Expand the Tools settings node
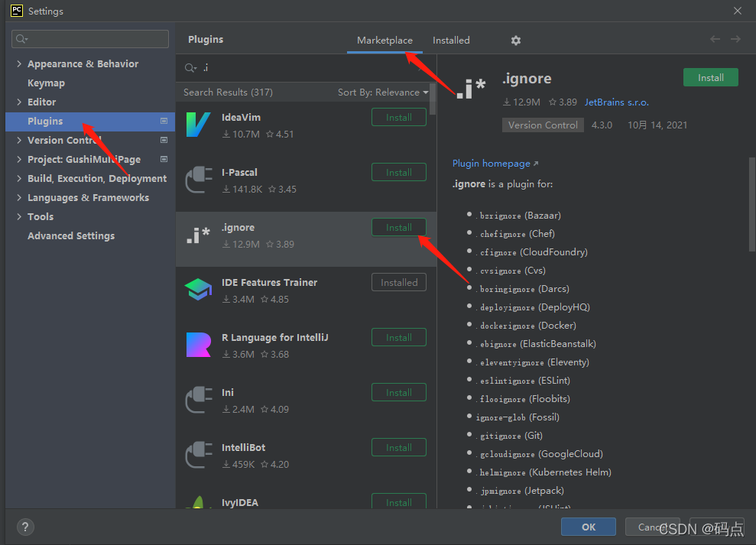Screen dimensions: 756x545 pos(19,216)
